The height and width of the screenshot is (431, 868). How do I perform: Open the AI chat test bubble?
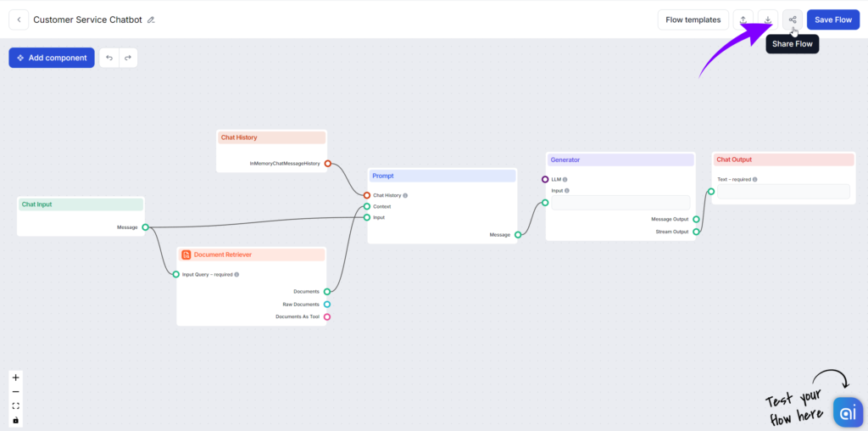point(847,412)
